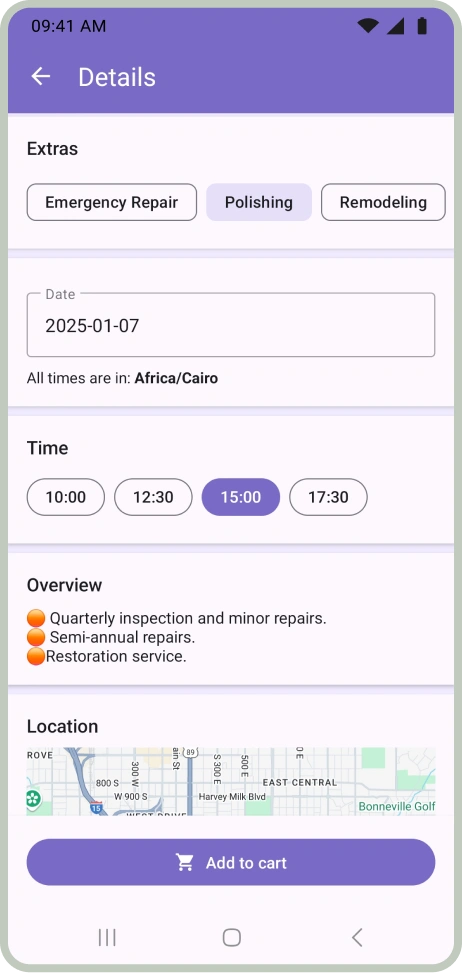Toggle the Remodeling extra chip
Image resolution: width=462 pixels, height=973 pixels.
[x=383, y=202]
